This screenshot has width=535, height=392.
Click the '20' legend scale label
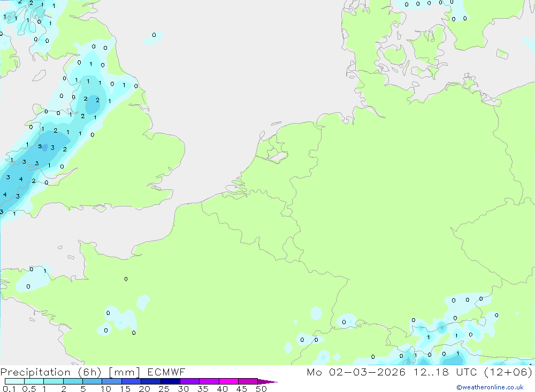(144, 389)
